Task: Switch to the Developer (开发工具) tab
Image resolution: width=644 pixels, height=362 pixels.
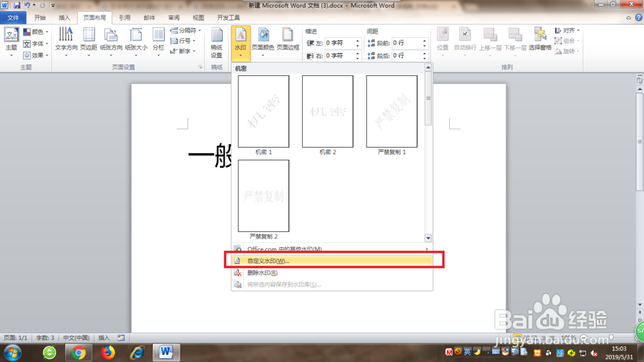Action: pos(229,17)
